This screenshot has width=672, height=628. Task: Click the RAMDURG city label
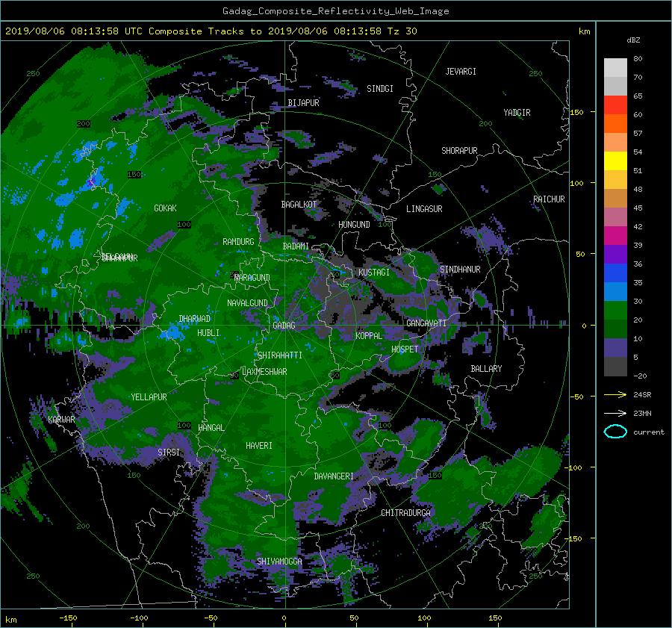(238, 242)
